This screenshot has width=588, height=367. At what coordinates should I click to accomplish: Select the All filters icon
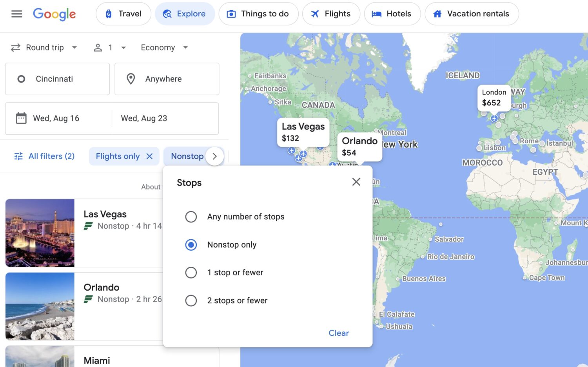coord(18,156)
